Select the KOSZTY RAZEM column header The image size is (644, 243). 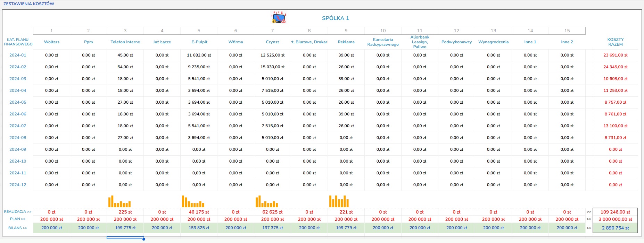615,42
